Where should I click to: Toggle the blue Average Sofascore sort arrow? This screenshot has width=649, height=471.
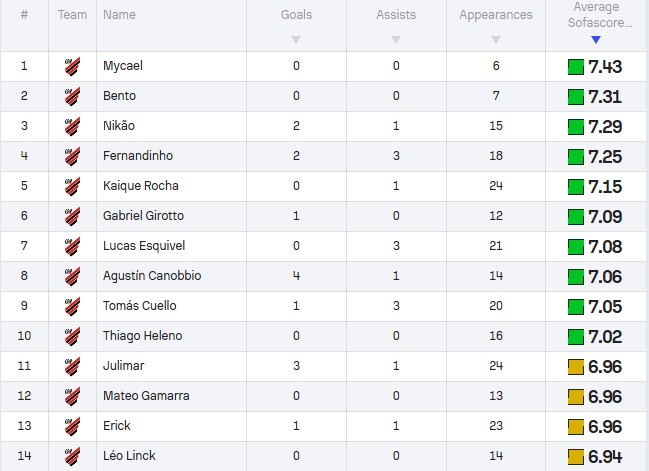596,40
